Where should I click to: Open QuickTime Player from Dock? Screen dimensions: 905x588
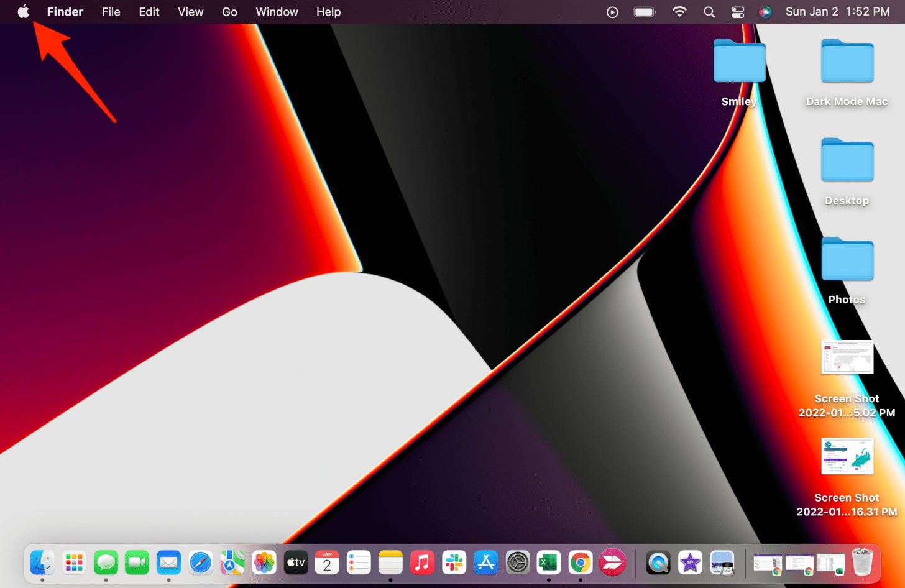point(658,563)
